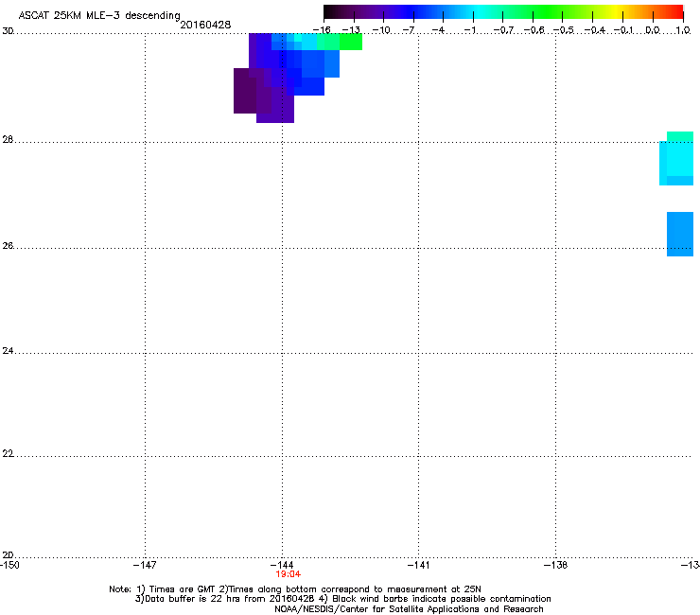This screenshot has height=615, width=700.
Task: Click the legend label -0.7
Action: 503,30
